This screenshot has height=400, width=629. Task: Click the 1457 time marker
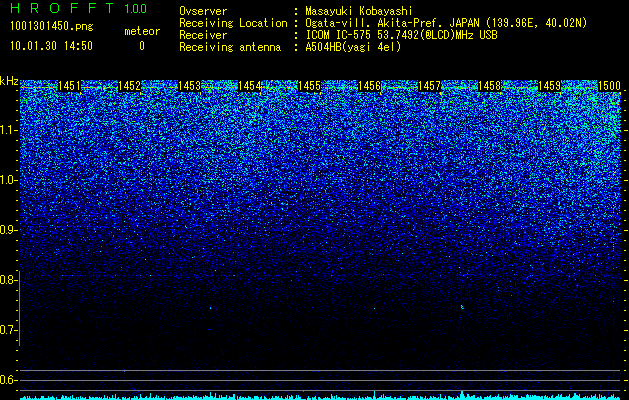(x=429, y=86)
